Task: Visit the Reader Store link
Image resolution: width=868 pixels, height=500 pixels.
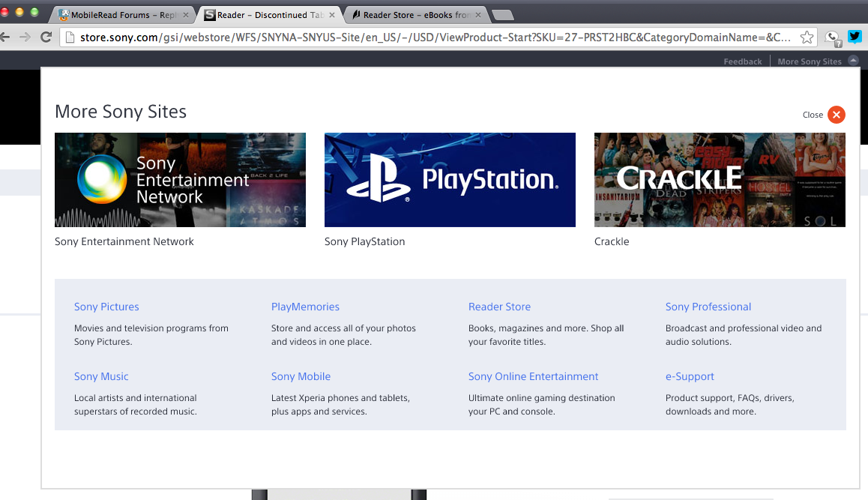Action: (x=499, y=307)
